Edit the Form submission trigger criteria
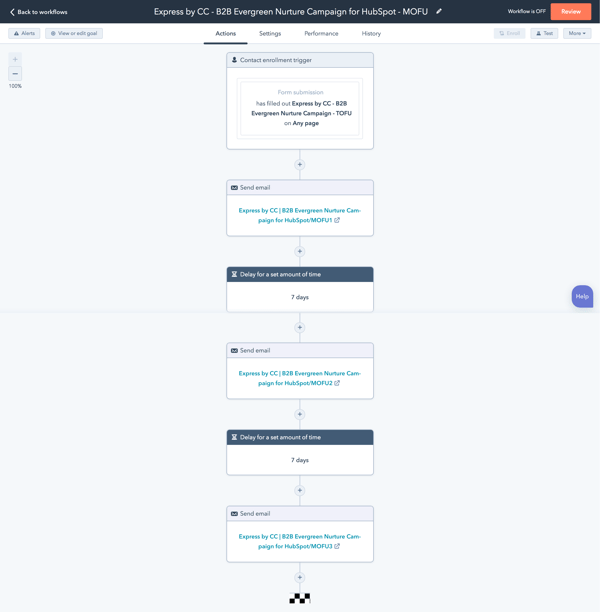This screenshot has width=600, height=612. pos(300,108)
